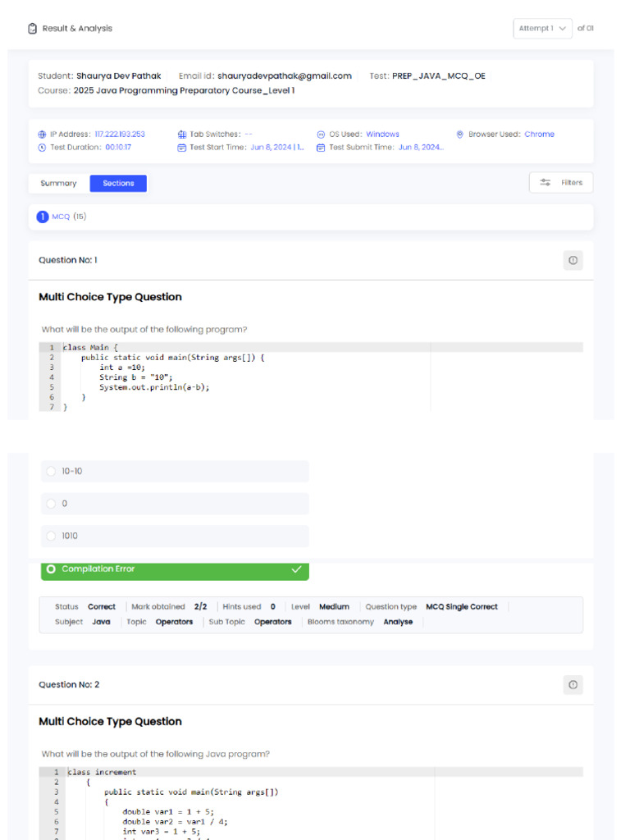630x840 pixels.
Task: Click the Test Start Time calendar icon
Action: 181,148
